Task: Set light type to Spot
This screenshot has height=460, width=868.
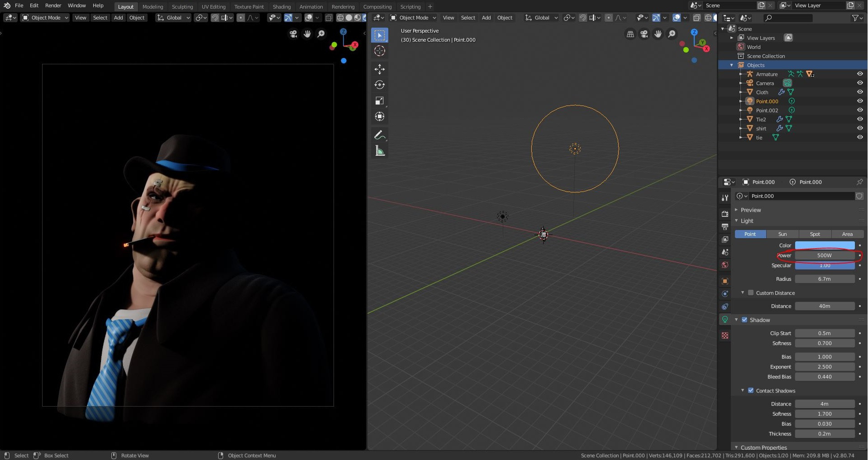Action: pos(815,234)
